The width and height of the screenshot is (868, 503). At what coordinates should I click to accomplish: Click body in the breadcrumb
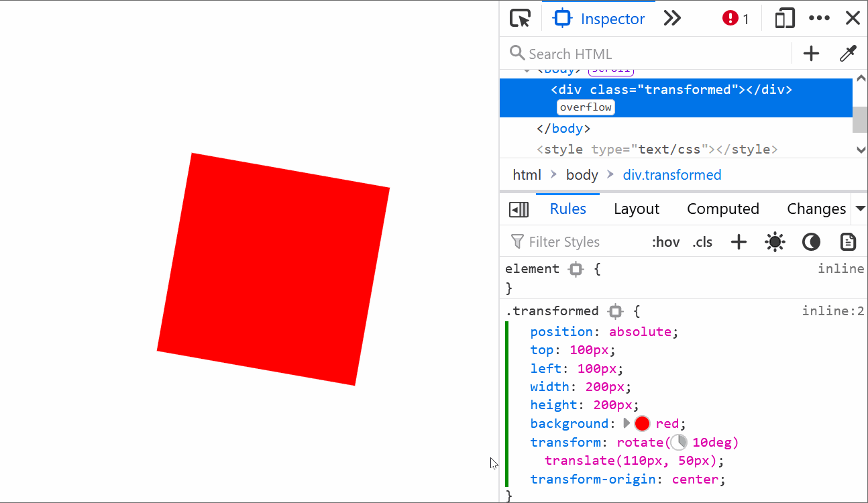tap(582, 175)
